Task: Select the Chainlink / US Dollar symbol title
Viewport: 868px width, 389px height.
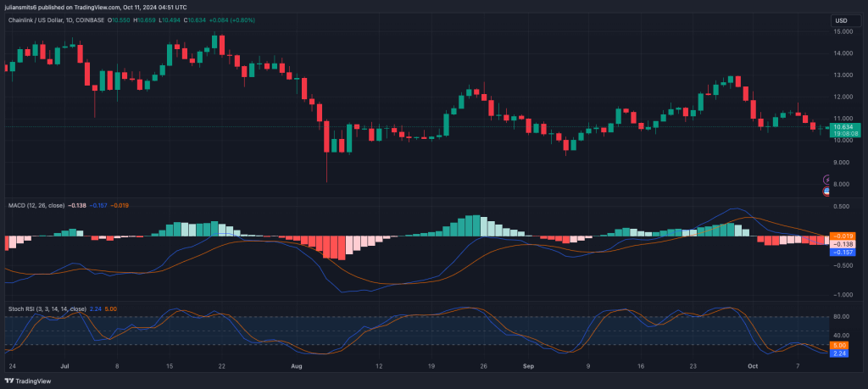Action: tap(35, 20)
